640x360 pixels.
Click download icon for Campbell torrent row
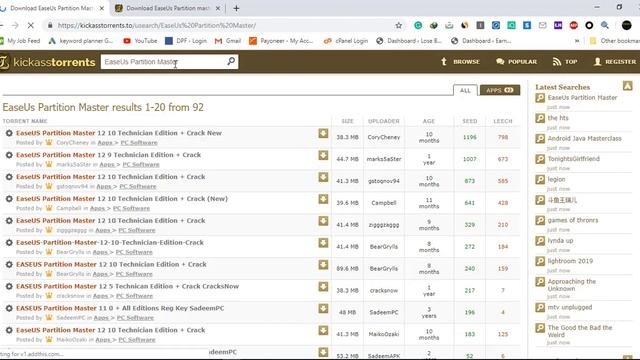click(323, 199)
